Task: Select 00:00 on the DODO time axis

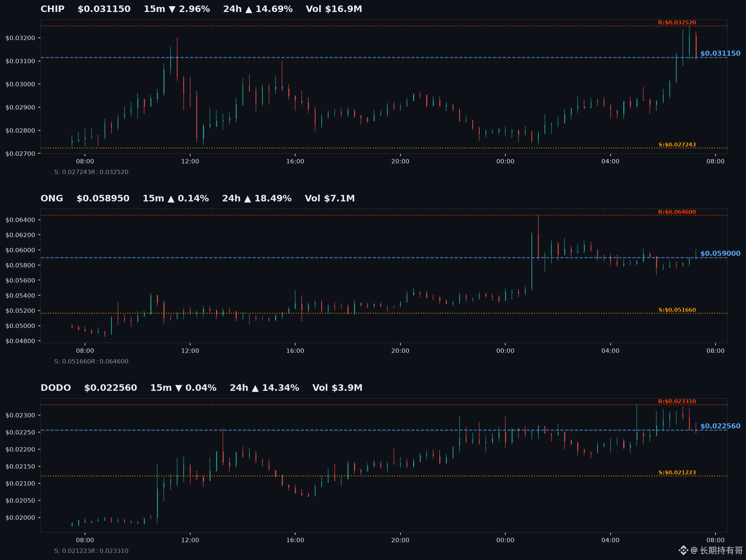Action: point(505,540)
